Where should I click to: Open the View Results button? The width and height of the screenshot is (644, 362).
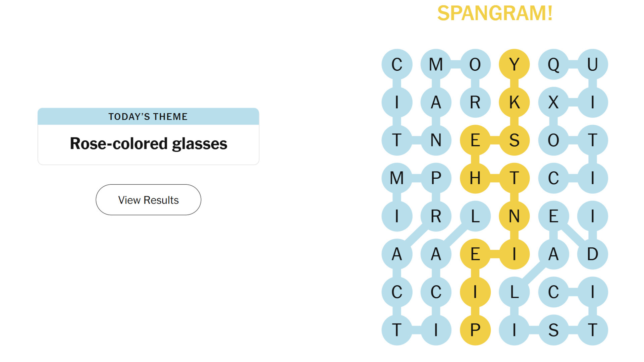(x=148, y=200)
